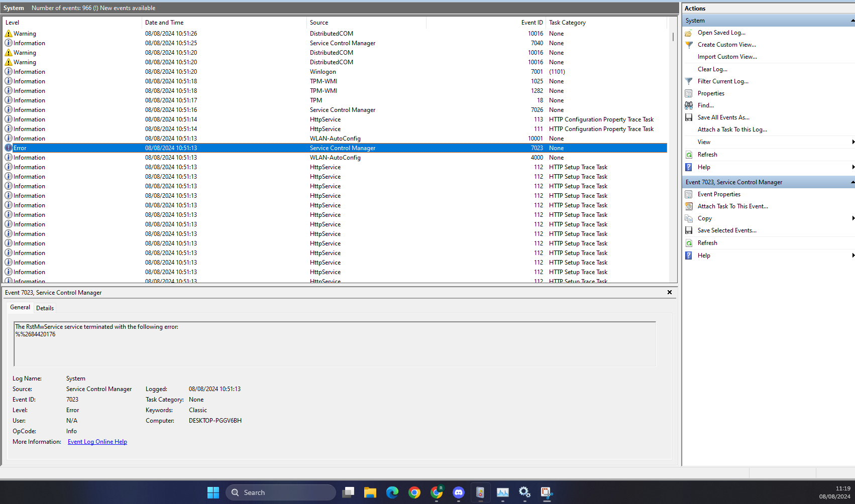Open the Find binoculars icon
855x504 pixels.
coord(689,105)
